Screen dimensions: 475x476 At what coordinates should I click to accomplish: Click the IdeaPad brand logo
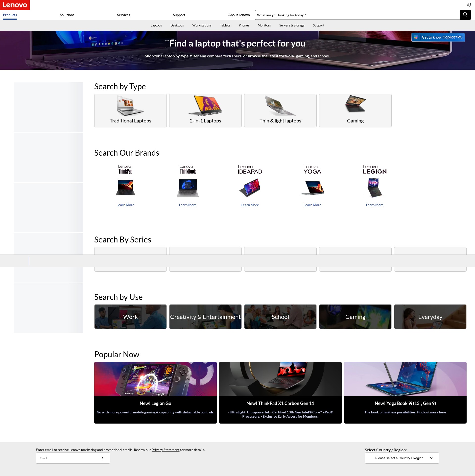pos(250,169)
